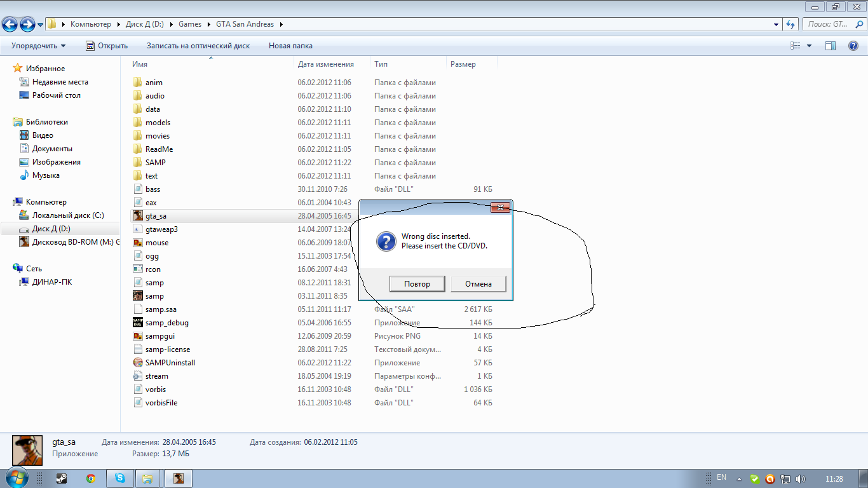Sort by the Тип column header
Viewport: 868px width, 488px height.
click(x=381, y=64)
